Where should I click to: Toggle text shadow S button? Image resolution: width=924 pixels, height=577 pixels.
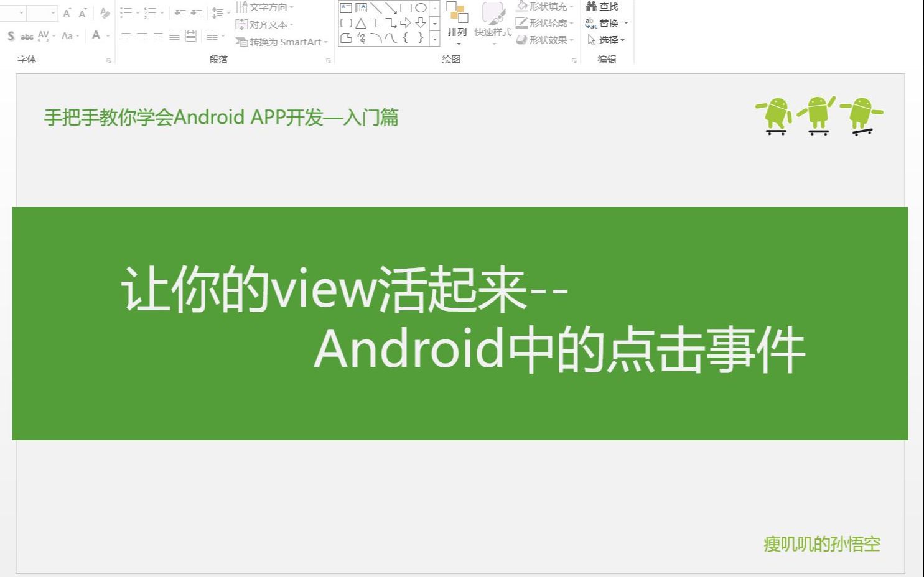pyautogui.click(x=11, y=36)
